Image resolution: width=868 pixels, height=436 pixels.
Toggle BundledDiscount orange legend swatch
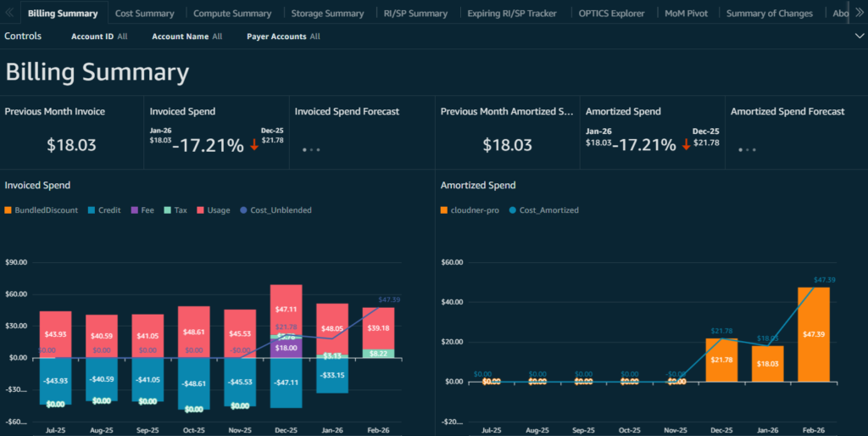(9, 210)
